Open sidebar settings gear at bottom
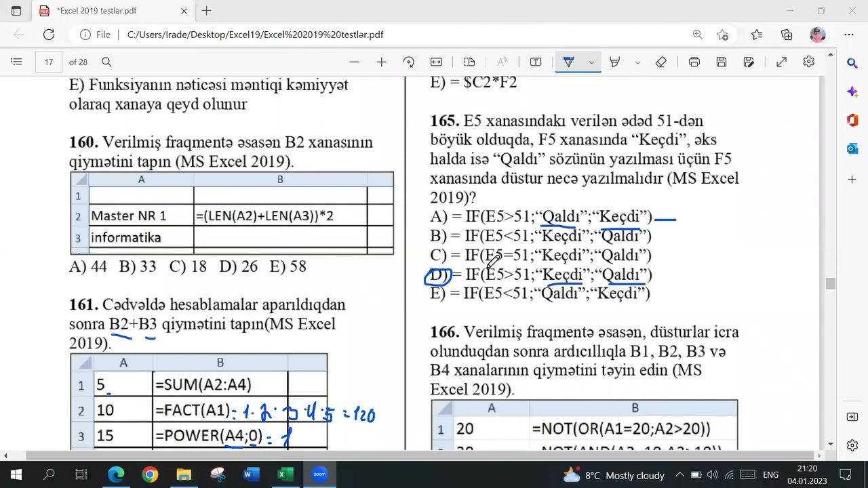Viewport: 868px width, 488px height. (852, 445)
